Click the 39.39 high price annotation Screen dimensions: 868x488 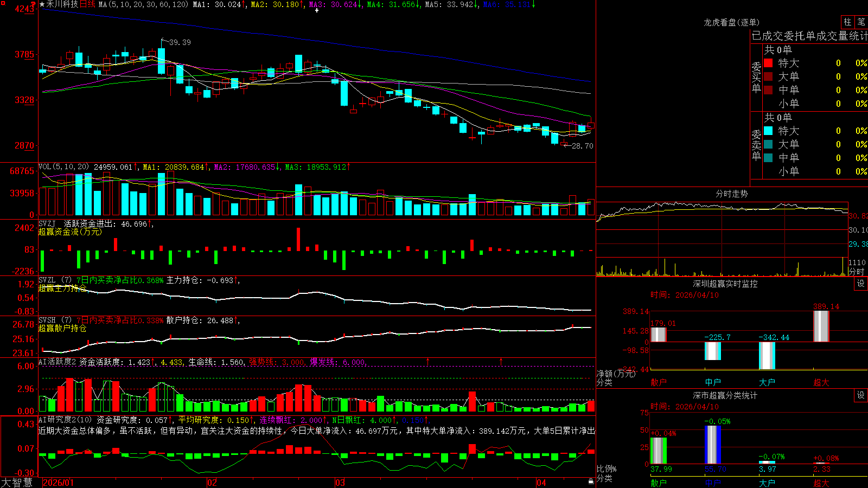point(180,42)
